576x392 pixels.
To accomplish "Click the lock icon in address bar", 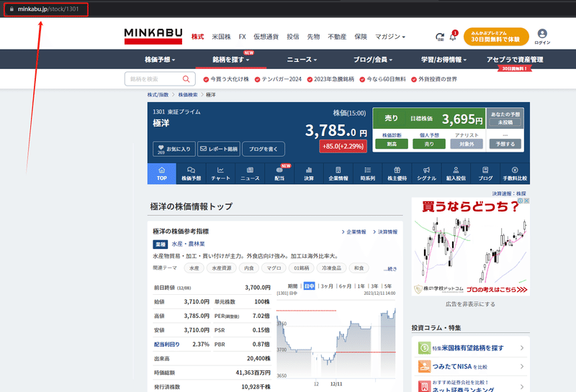I will coord(12,9).
